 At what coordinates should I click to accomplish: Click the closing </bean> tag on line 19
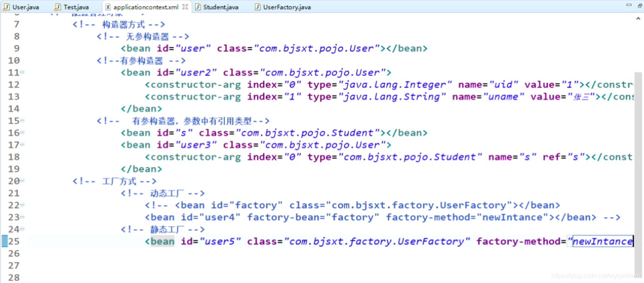coord(141,169)
